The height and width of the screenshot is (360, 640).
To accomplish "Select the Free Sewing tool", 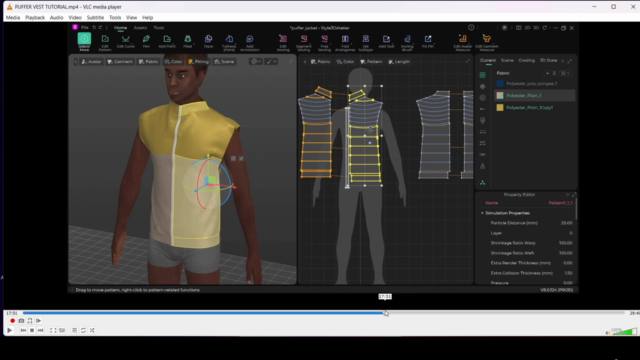I will coord(324,42).
